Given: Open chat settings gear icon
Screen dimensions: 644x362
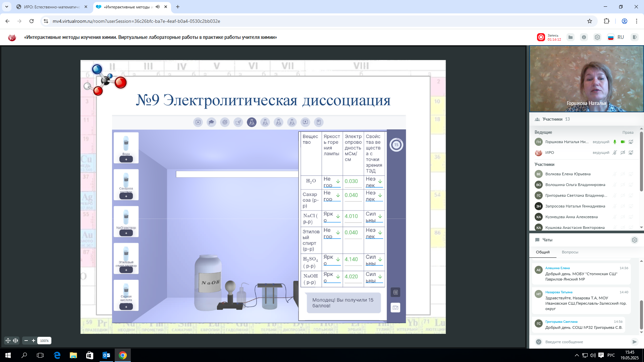Looking at the screenshot, I should pos(634,240).
